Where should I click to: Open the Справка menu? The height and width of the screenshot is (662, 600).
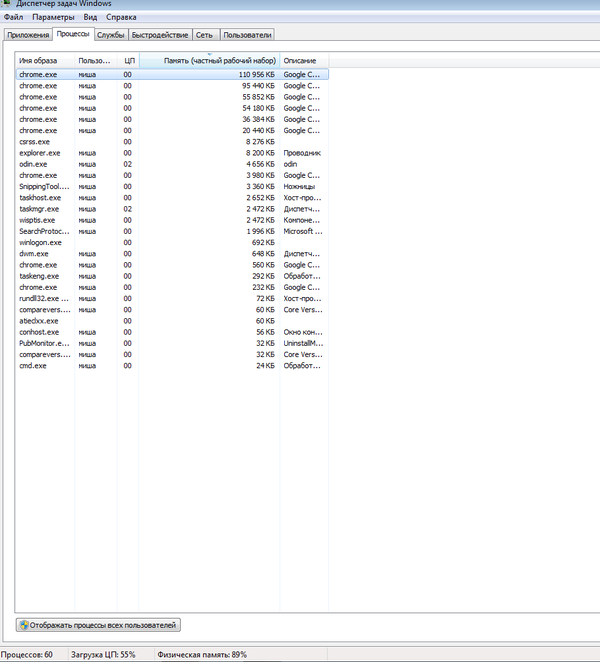[121, 18]
